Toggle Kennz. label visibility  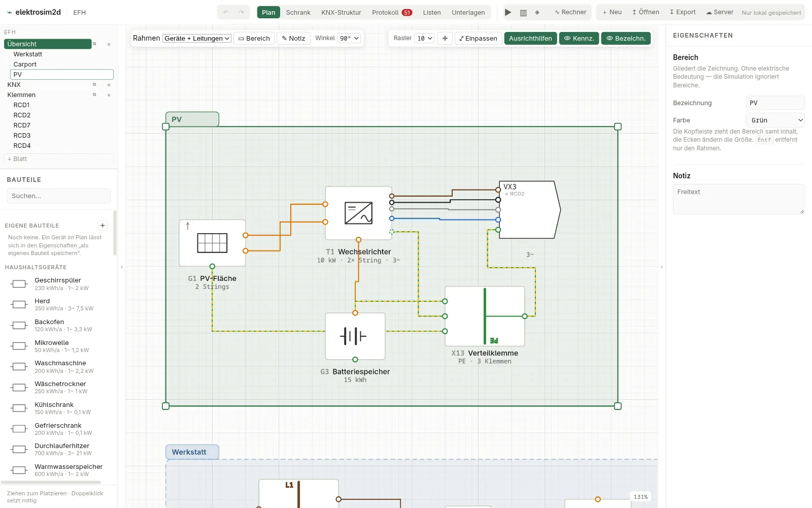579,38
